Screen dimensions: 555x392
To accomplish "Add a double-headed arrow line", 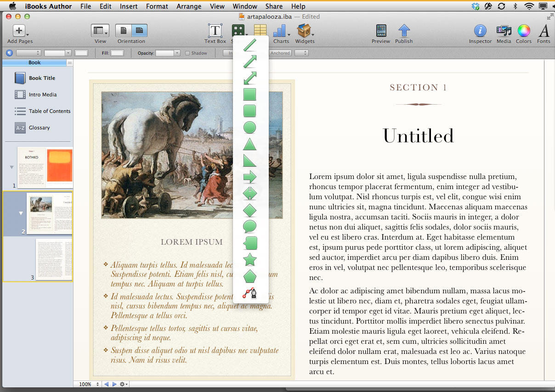I will click(249, 78).
